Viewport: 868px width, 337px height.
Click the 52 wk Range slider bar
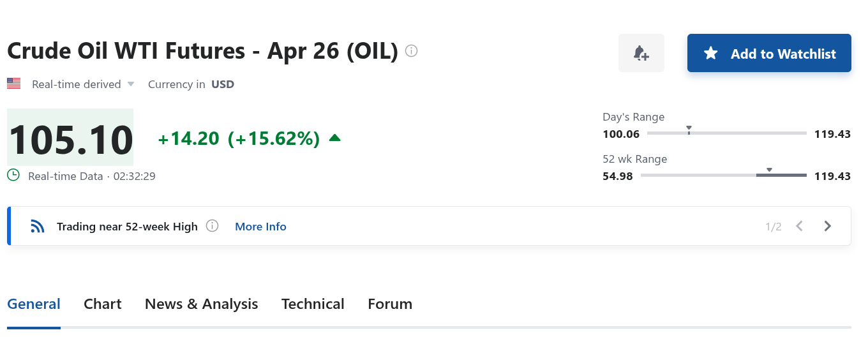[724, 175]
